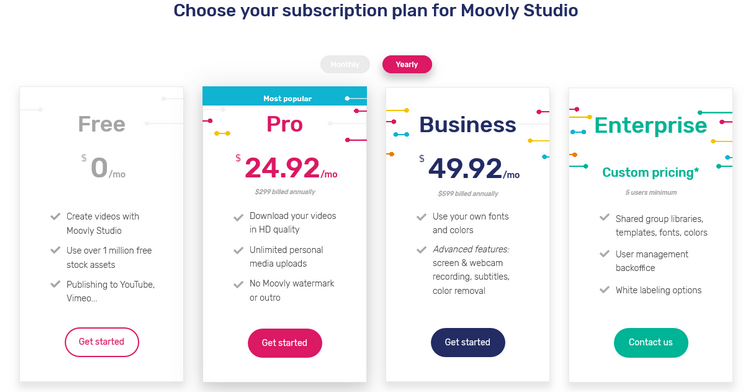Click Get started on the Free plan

tap(101, 342)
